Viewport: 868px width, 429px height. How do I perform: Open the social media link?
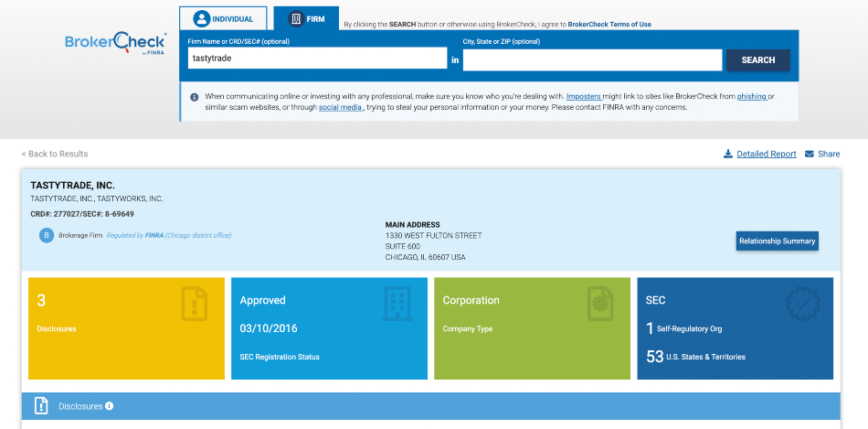tap(341, 107)
